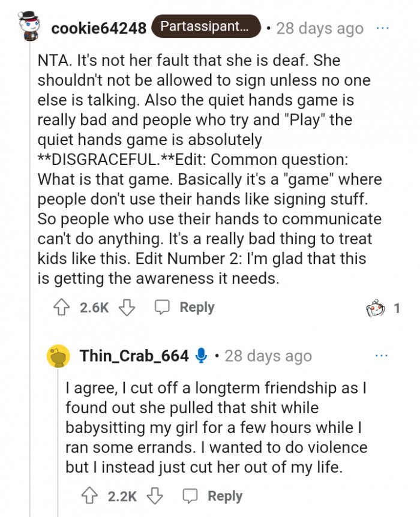Click Thin_Crab_664's yellow avatar

tap(59, 356)
